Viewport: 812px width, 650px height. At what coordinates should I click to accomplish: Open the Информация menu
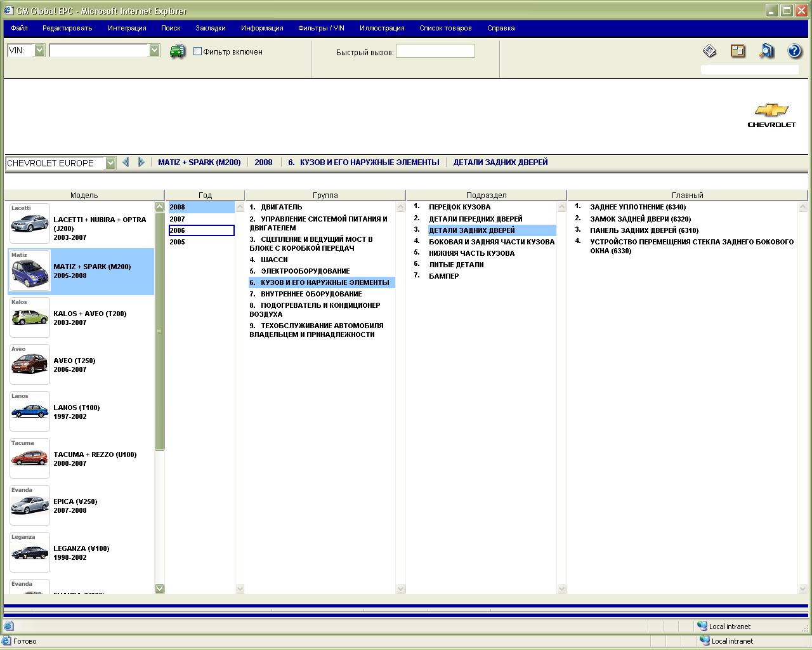pos(262,28)
